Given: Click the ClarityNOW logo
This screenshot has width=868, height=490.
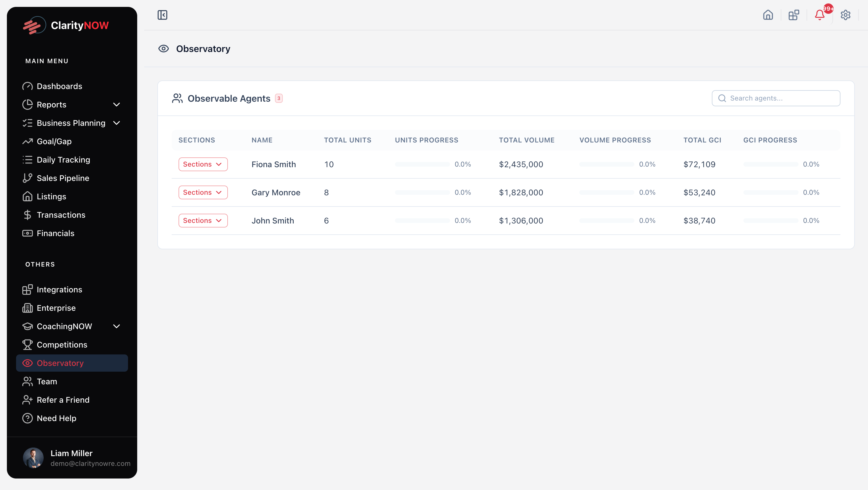Looking at the screenshot, I should 66,25.
